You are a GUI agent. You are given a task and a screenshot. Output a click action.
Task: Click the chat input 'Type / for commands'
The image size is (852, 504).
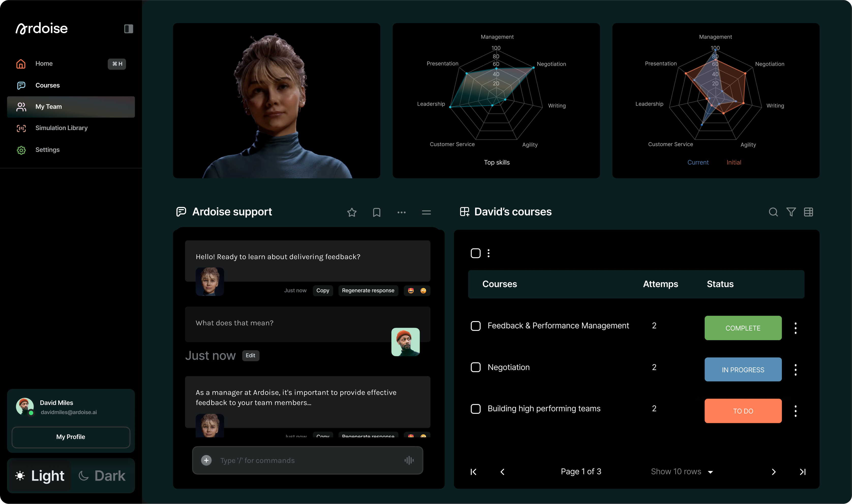tap(308, 461)
